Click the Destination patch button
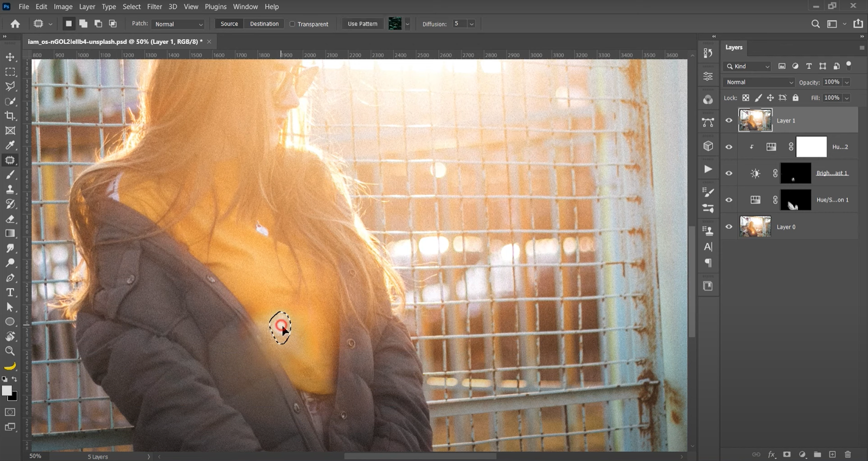This screenshot has height=461, width=868. pos(264,24)
